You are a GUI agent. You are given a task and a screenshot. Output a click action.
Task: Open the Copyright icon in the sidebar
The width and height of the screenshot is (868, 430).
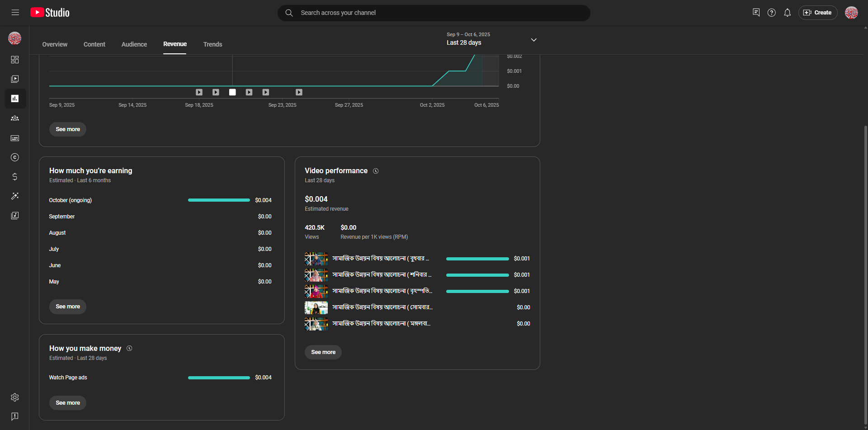pos(15,157)
